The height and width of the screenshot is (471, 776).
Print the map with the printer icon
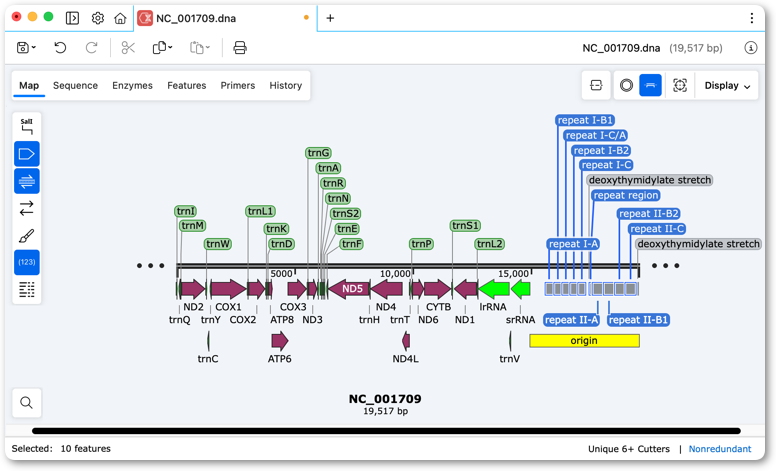click(240, 47)
